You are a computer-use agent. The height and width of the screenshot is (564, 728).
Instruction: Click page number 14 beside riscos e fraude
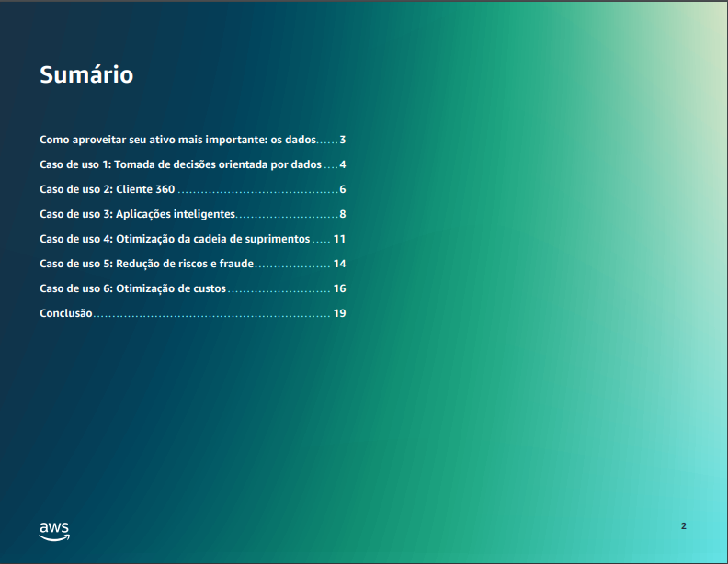339,264
